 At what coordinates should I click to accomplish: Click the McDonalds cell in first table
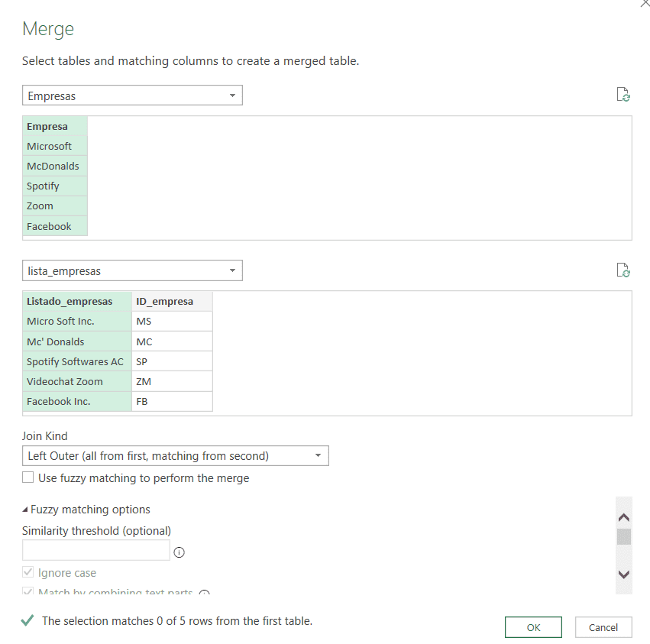tap(55, 166)
